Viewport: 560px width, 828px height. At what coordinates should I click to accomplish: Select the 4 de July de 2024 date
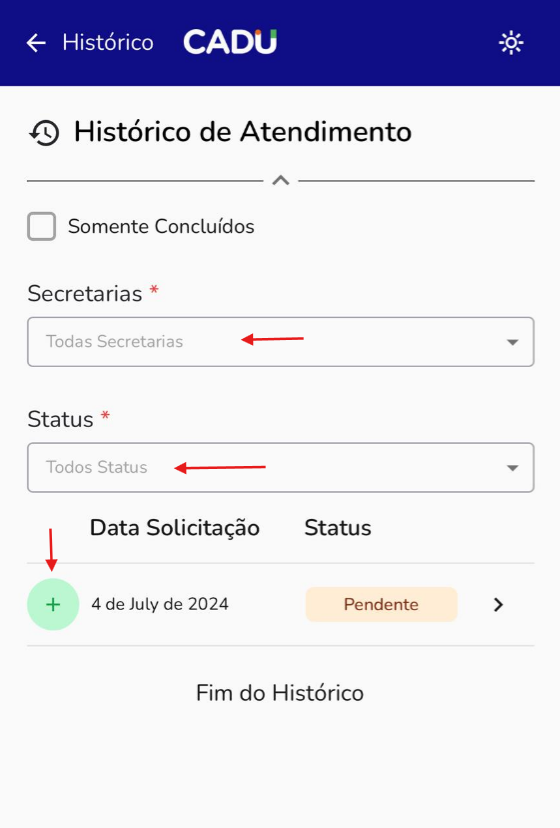pyautogui.click(x=160, y=604)
